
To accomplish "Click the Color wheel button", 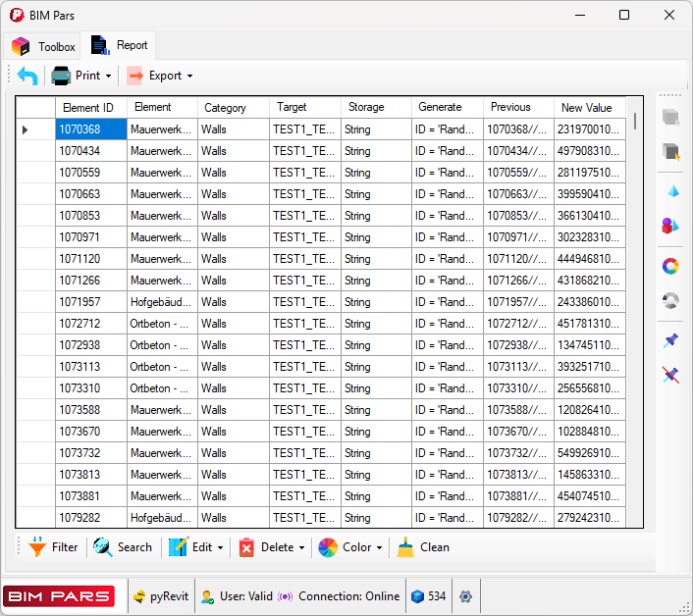I will pyautogui.click(x=345, y=547).
